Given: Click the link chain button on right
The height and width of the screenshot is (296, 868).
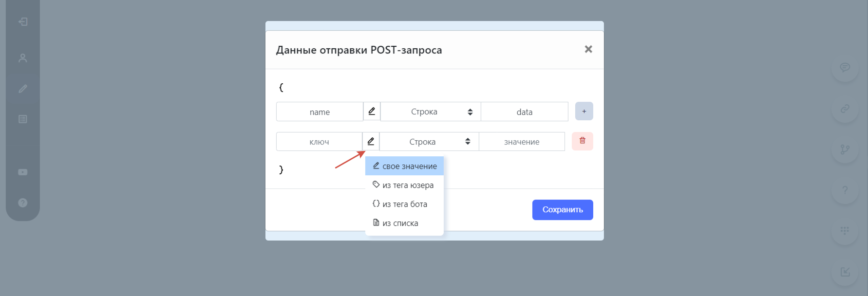Looking at the screenshot, I should (x=845, y=109).
